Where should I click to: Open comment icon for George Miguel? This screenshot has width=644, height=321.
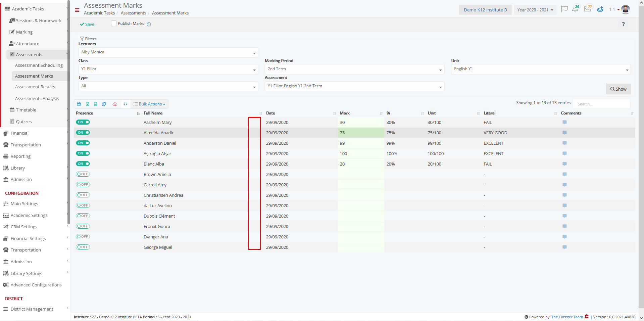pos(564,247)
